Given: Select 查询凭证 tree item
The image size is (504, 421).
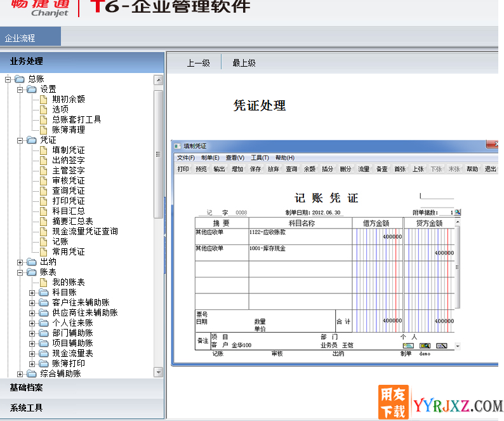Looking at the screenshot, I should [69, 190].
